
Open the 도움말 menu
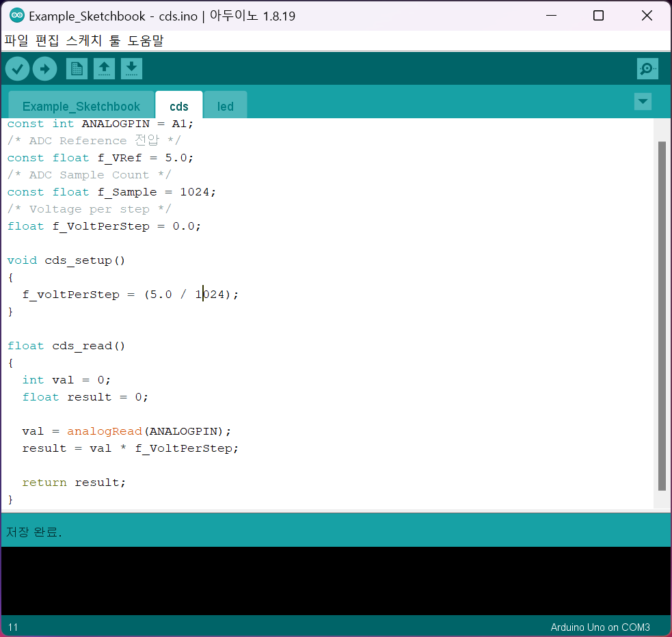point(146,41)
